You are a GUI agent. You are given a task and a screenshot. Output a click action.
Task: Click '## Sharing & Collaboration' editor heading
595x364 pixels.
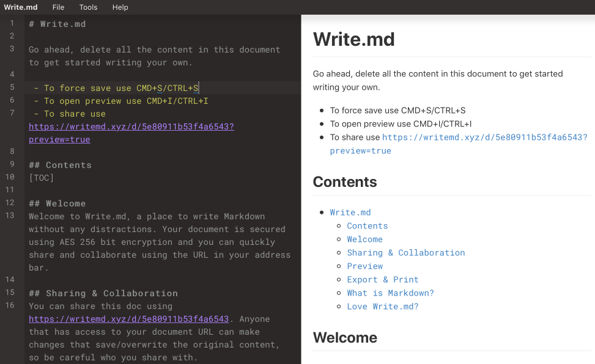pyautogui.click(x=103, y=294)
